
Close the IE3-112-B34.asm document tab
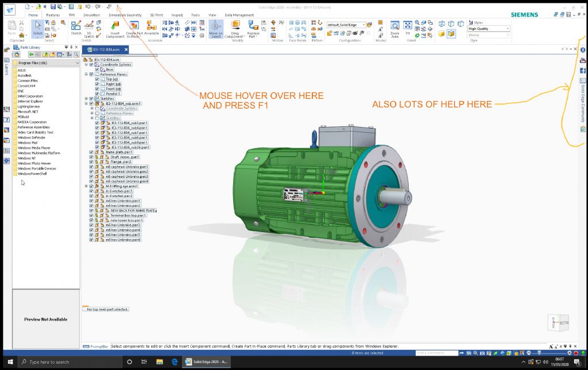click(x=126, y=49)
